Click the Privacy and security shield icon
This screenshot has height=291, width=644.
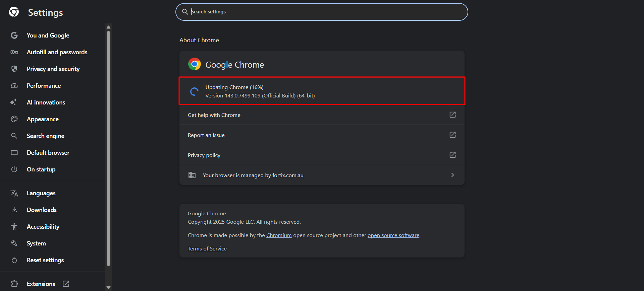click(14, 69)
